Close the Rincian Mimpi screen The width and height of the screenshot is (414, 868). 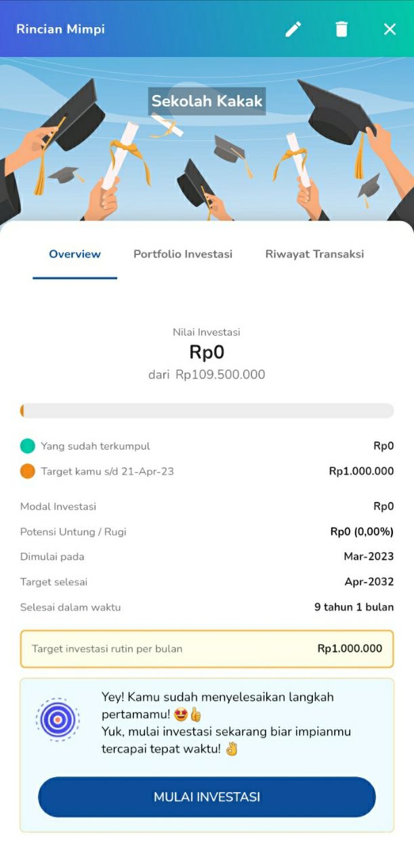tap(390, 29)
